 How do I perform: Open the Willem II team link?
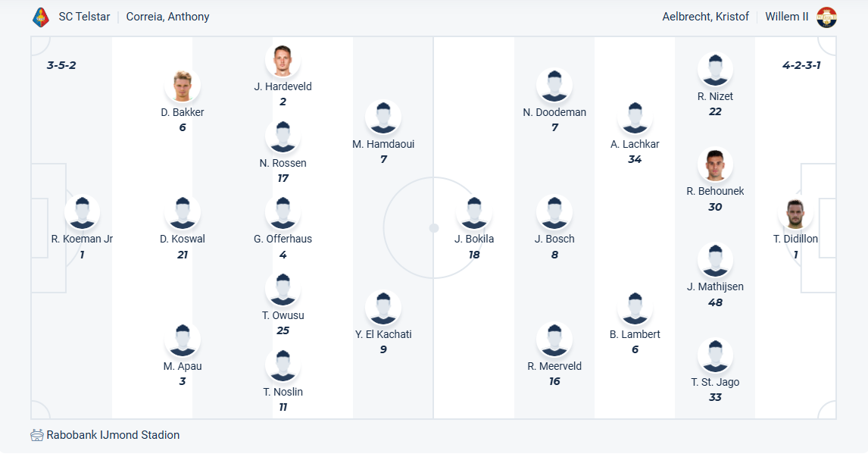(x=786, y=17)
